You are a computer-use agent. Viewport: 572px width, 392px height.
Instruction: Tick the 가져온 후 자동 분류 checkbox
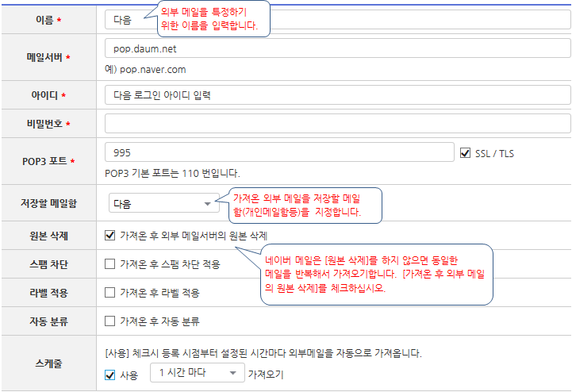[110, 321]
